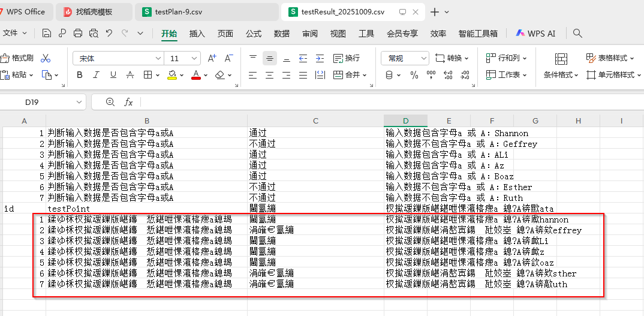Justify text alignment
Image resolution: width=644 pixels, height=316 pixels.
click(x=303, y=75)
